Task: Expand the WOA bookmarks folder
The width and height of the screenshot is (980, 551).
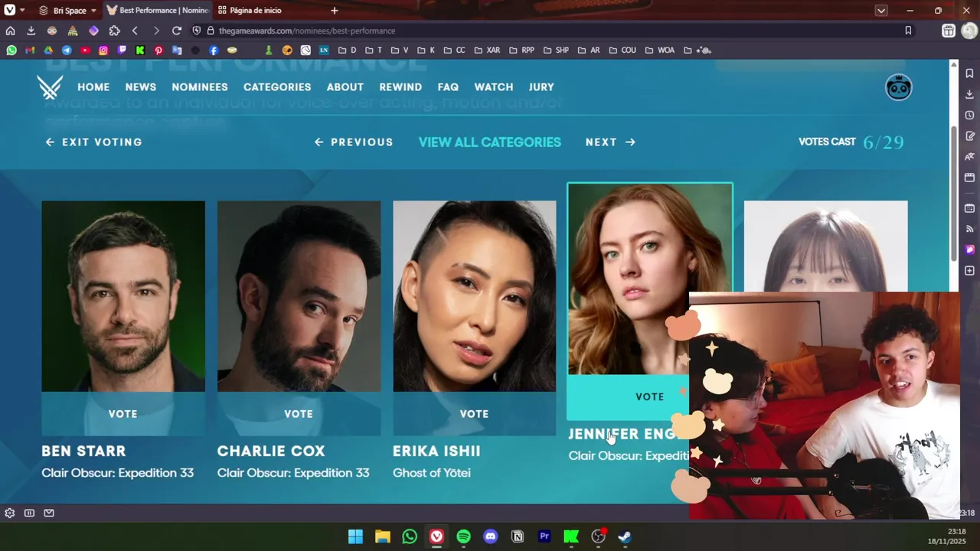Action: tap(660, 51)
